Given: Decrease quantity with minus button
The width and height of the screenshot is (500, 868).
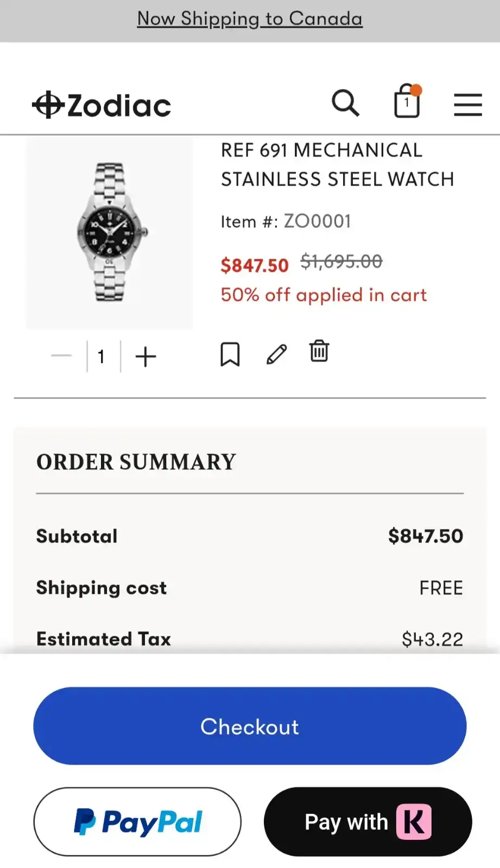Looking at the screenshot, I should click(61, 356).
